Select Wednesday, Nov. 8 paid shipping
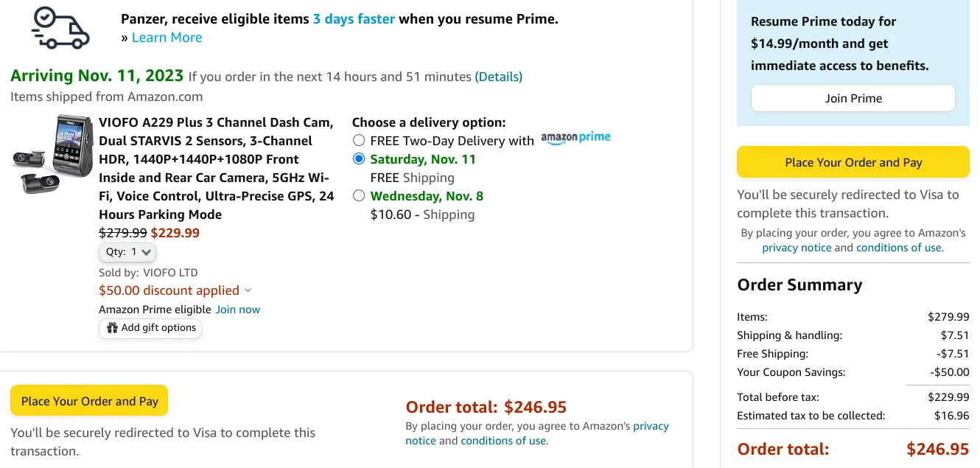 click(359, 196)
